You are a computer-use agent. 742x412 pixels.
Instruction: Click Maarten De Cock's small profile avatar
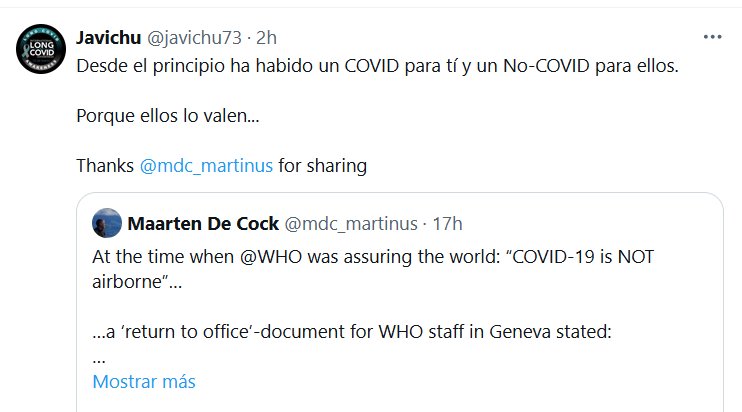[x=106, y=222]
